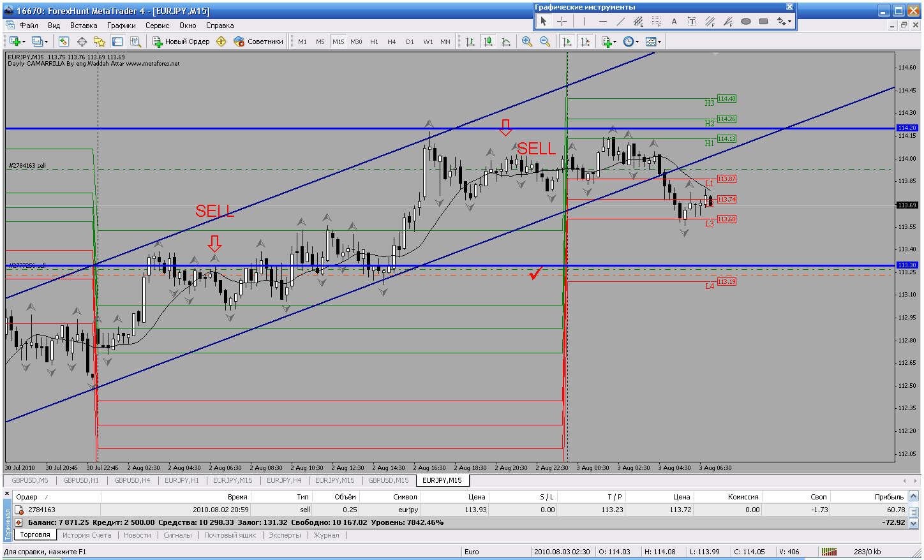Select the Equidistant Channel tool
The height and width of the screenshot is (560, 924).
[x=638, y=21]
